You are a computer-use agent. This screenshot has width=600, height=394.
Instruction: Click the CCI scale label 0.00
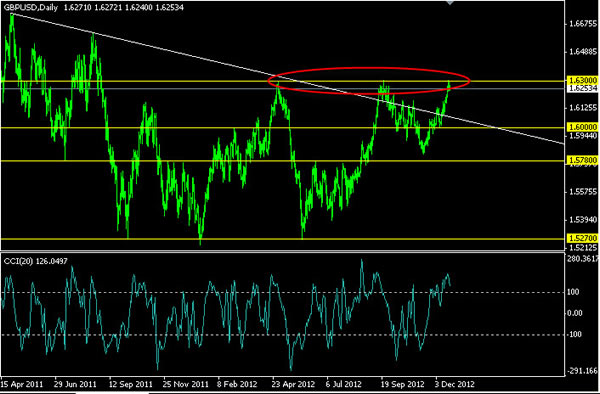tap(574, 313)
